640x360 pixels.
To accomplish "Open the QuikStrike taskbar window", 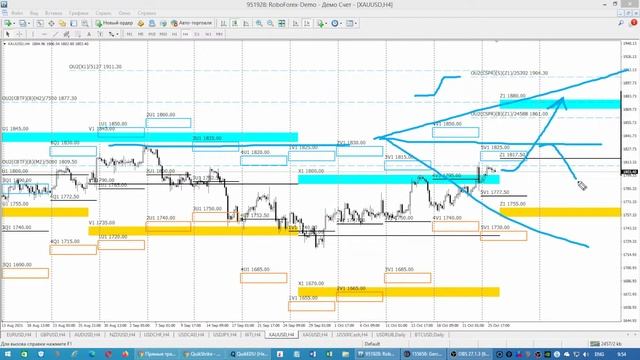I will [203, 354].
